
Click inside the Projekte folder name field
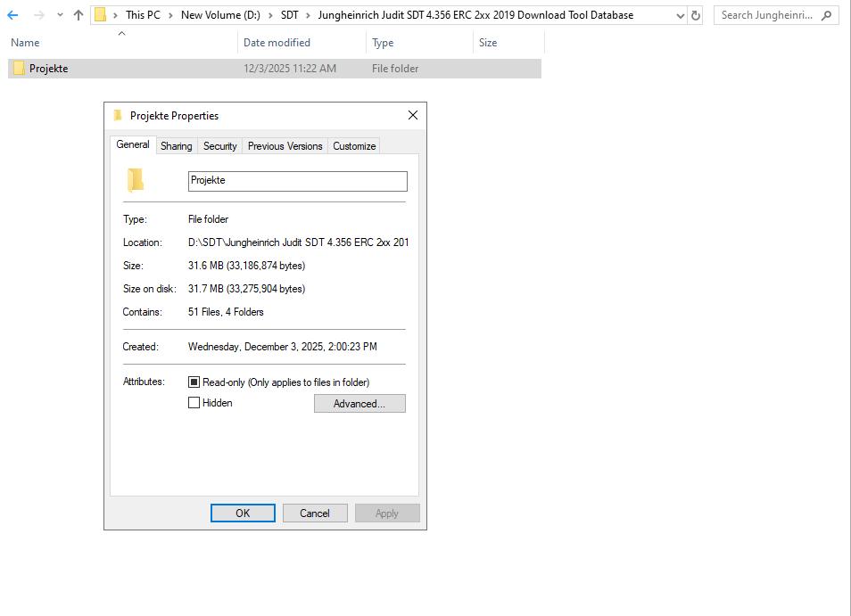point(297,181)
